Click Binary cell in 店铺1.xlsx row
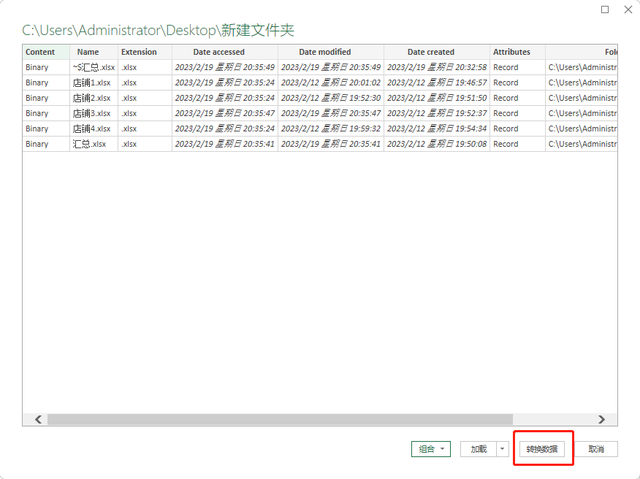Screen dimensions: 640x479 (x=46, y=83)
